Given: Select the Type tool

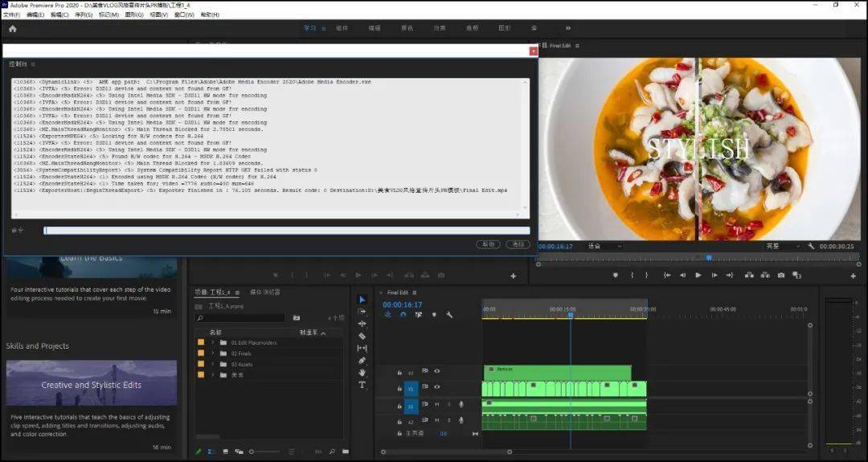Looking at the screenshot, I should 362,385.
